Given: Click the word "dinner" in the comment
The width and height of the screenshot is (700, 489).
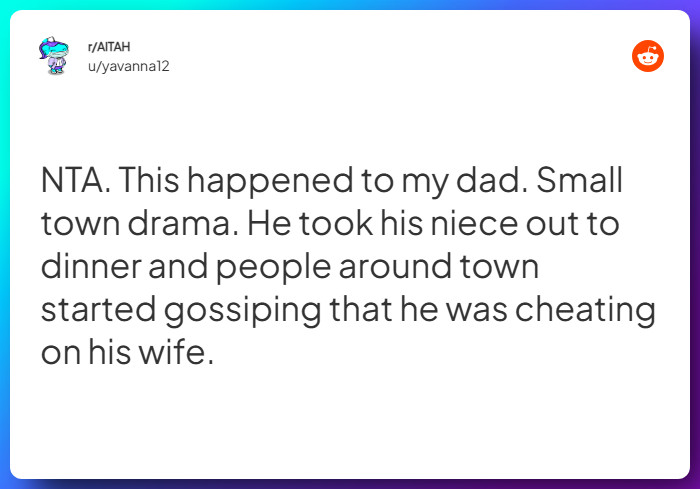Looking at the screenshot, I should [x=90, y=267].
